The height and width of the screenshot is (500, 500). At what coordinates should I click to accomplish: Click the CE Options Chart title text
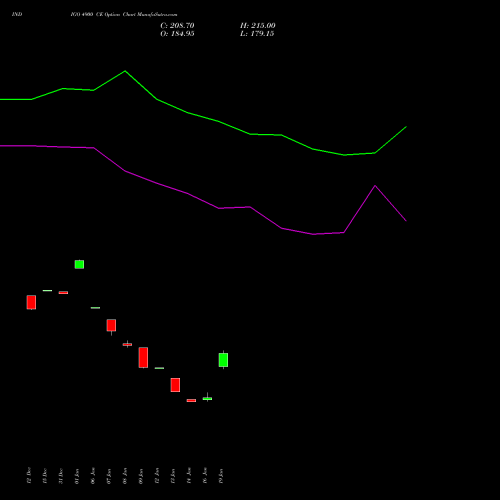[x=124, y=14]
